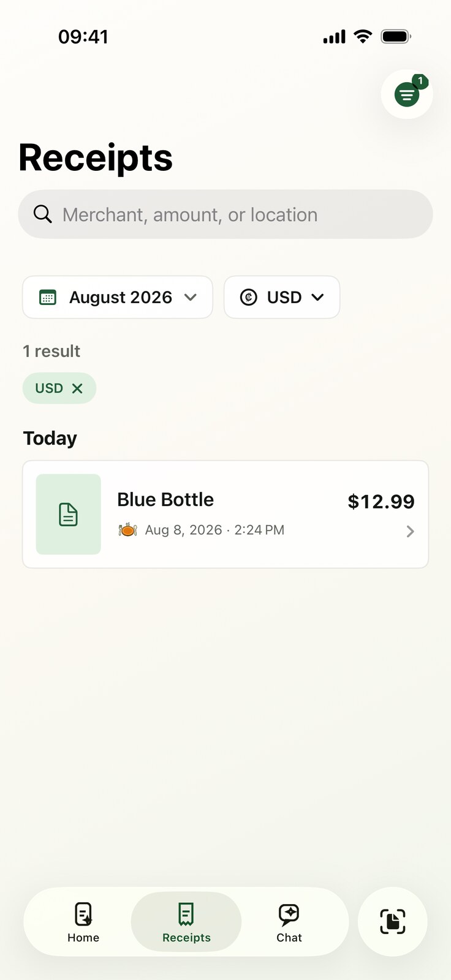
Task: Tap the scan document icon button
Action: pos(392,921)
